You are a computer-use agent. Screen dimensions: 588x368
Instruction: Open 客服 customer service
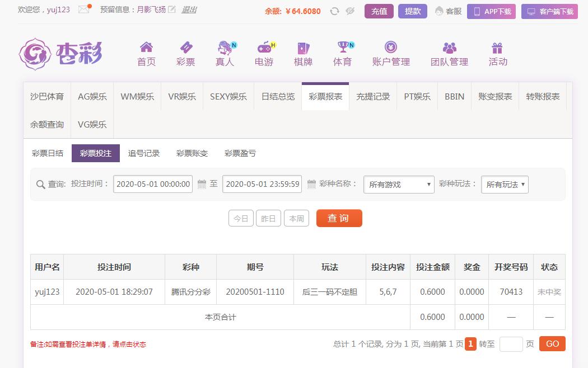click(x=449, y=12)
